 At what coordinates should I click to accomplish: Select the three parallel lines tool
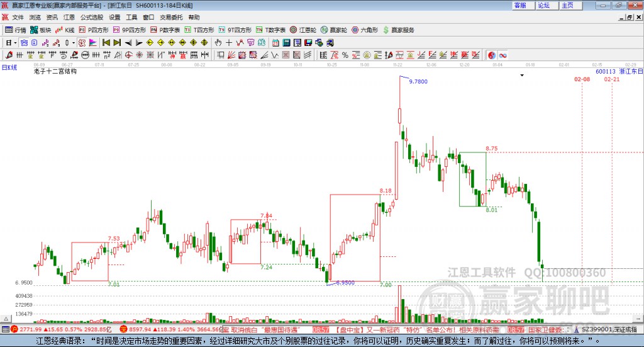(x=308, y=55)
